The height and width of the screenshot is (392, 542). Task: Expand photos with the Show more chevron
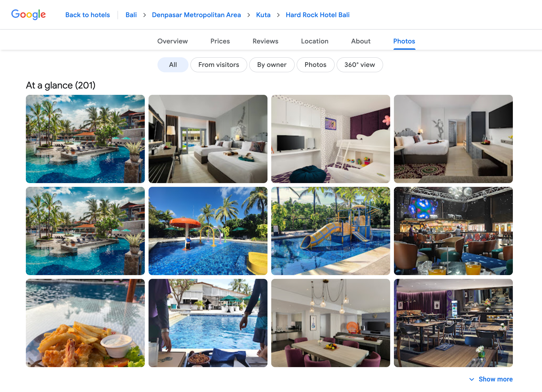[x=471, y=379]
